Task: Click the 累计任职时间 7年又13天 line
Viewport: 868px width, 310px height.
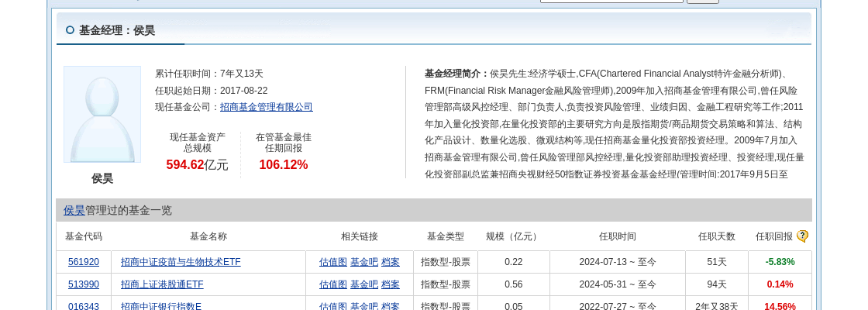Action: pyautogui.click(x=209, y=74)
